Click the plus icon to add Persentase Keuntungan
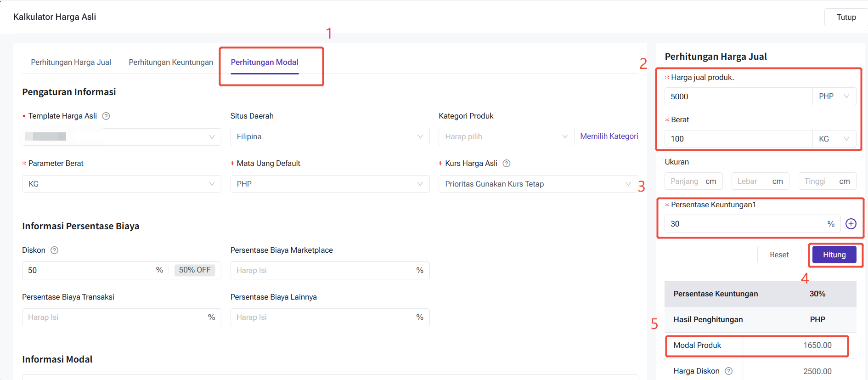 (x=851, y=224)
